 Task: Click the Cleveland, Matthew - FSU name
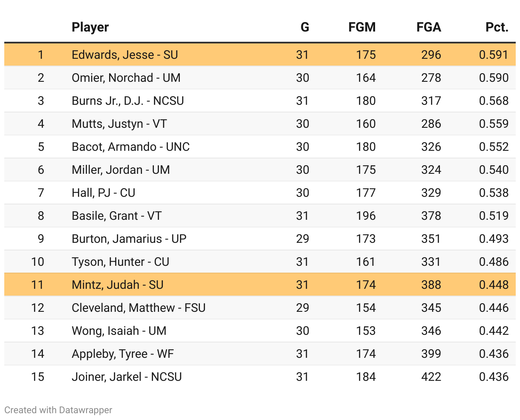tap(139, 308)
